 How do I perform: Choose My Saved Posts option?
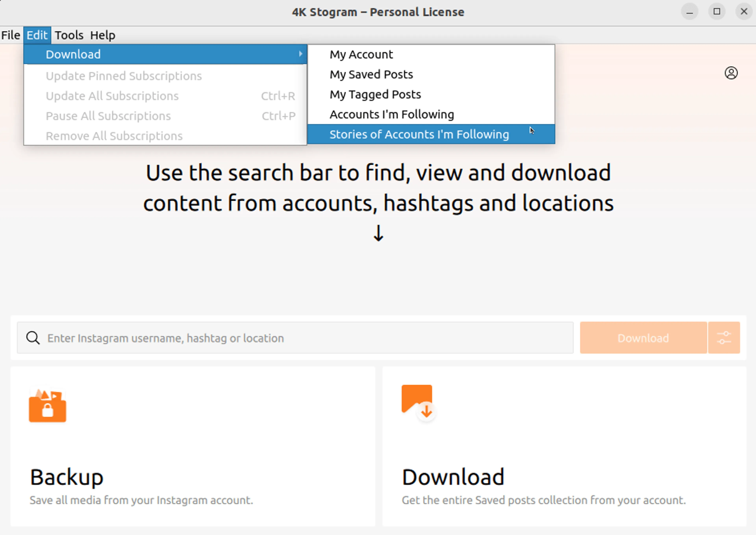tap(371, 74)
